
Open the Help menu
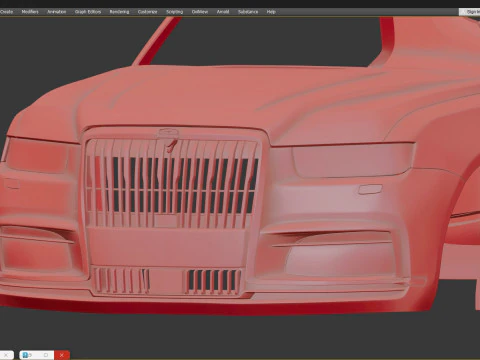271,12
